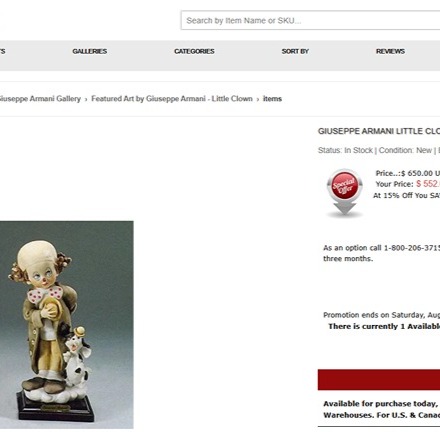The height and width of the screenshot is (441, 440).
Task: Click the gray down arrow under Special Offer
Action: [x=345, y=209]
